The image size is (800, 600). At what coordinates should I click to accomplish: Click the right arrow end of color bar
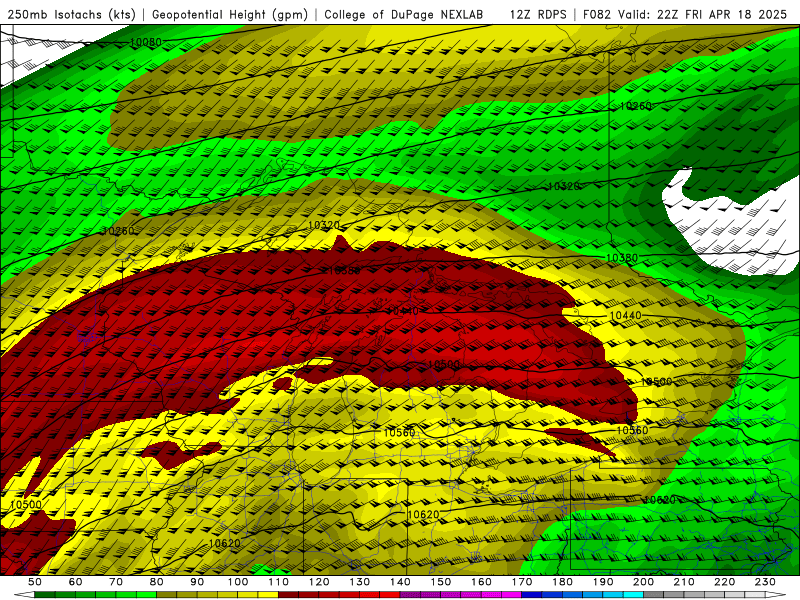[776, 594]
